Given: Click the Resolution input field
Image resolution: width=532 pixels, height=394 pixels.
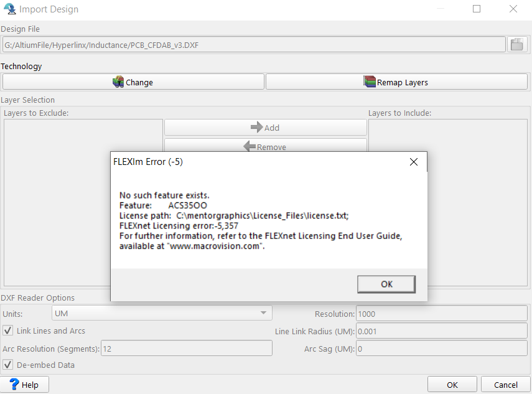Looking at the screenshot, I should (x=441, y=314).
